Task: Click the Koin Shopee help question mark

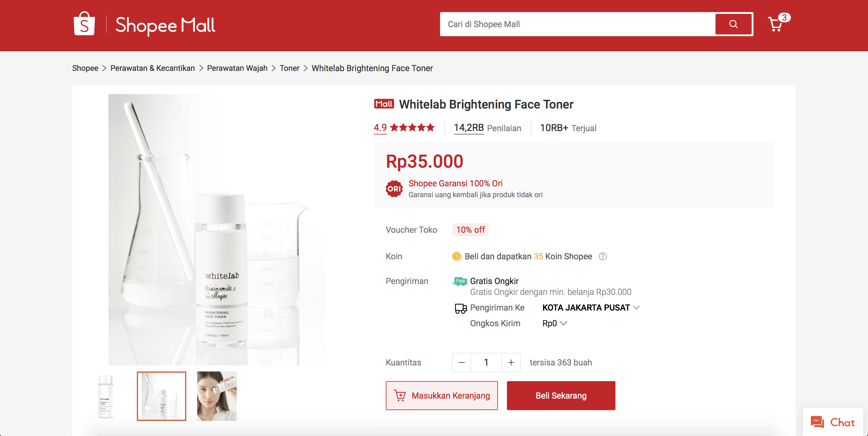Action: [x=602, y=256]
